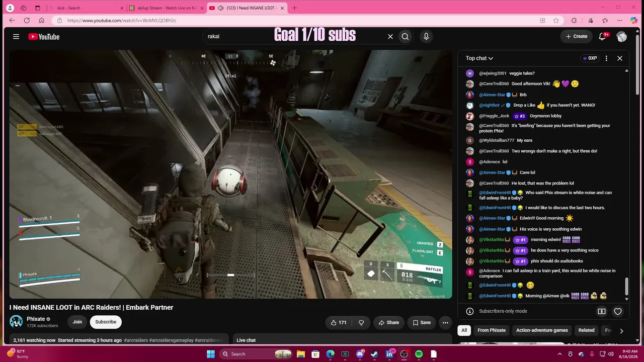Click the Share button

389,322
